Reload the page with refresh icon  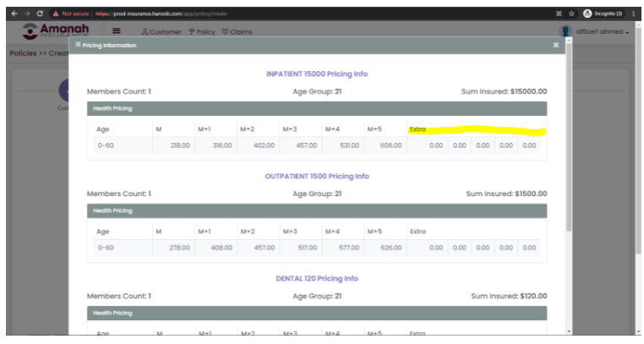click(40, 14)
